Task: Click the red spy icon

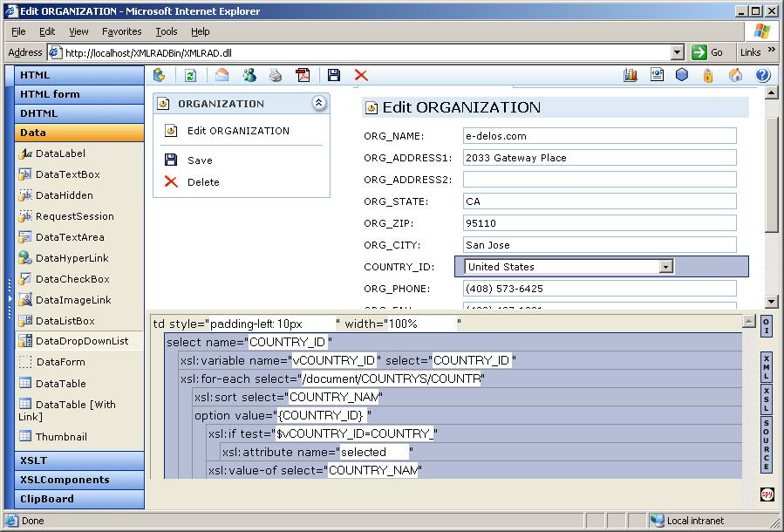Action: click(767, 494)
